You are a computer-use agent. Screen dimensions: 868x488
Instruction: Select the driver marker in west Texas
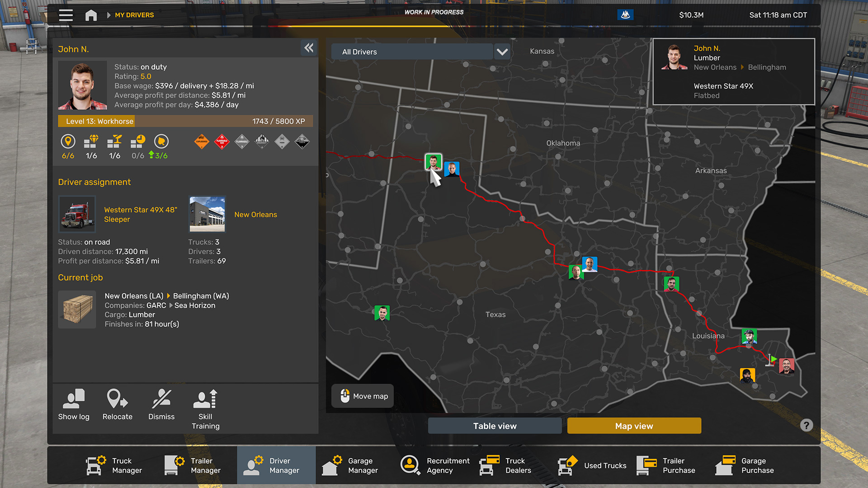click(x=382, y=312)
